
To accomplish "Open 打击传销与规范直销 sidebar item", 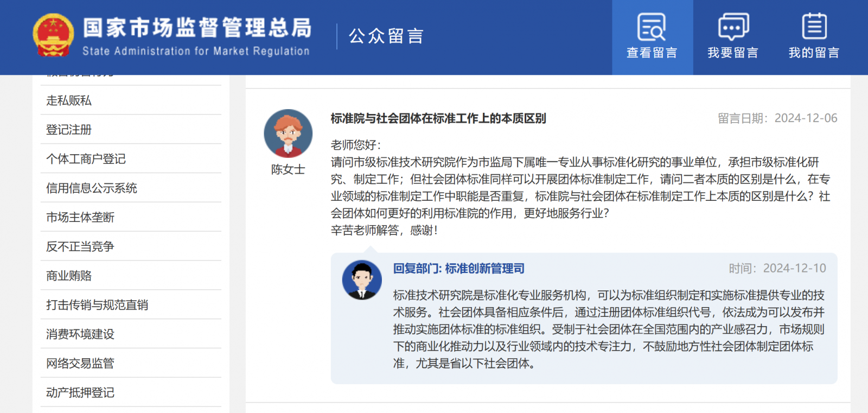I will click(97, 305).
